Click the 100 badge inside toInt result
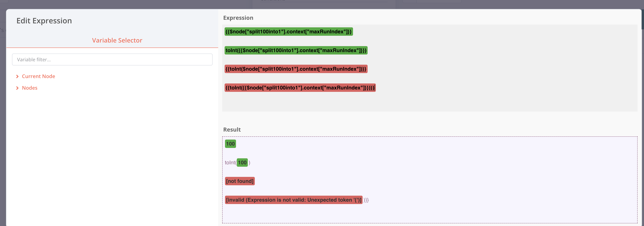 pyautogui.click(x=242, y=163)
